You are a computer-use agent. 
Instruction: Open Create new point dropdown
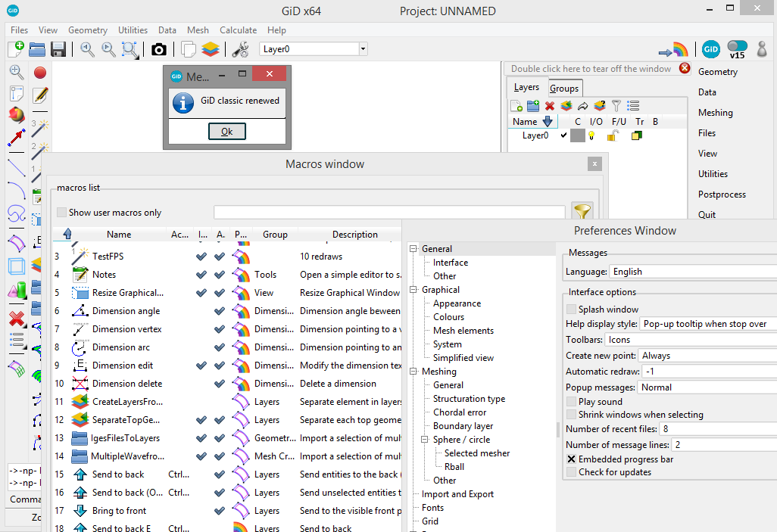coord(707,356)
